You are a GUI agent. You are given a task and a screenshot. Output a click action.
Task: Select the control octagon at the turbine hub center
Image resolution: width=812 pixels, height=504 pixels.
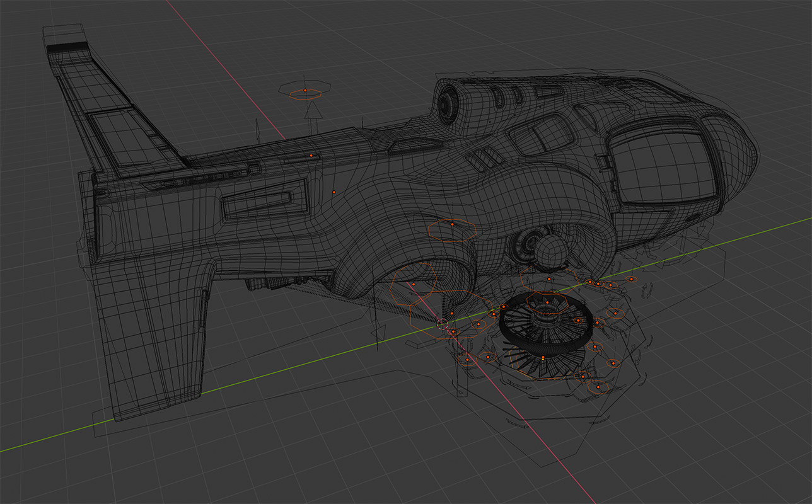coord(547,303)
